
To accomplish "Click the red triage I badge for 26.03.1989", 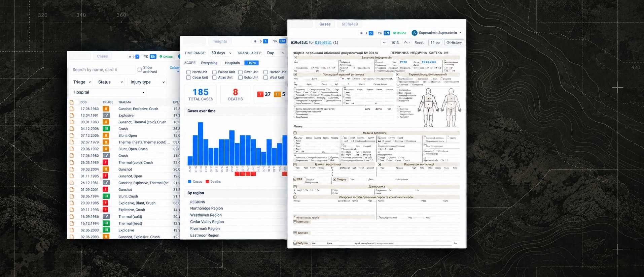I will pos(105,162).
